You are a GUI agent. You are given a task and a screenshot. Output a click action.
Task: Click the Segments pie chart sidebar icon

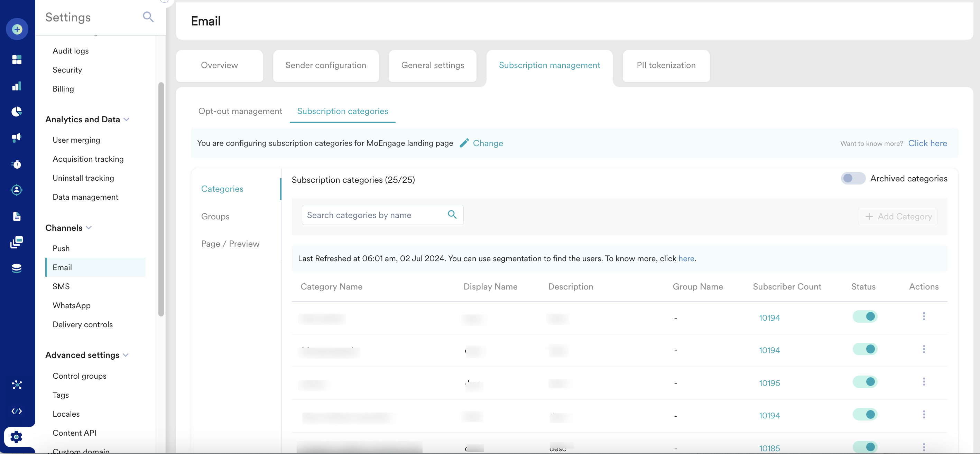tap(17, 111)
